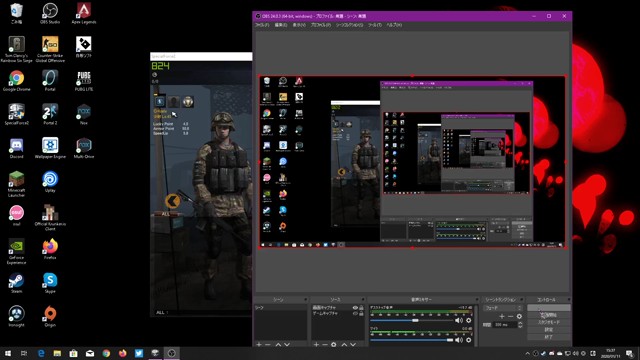Start recording with 録画開始 button
Viewport: 640px width, 360px height.
[549, 315]
